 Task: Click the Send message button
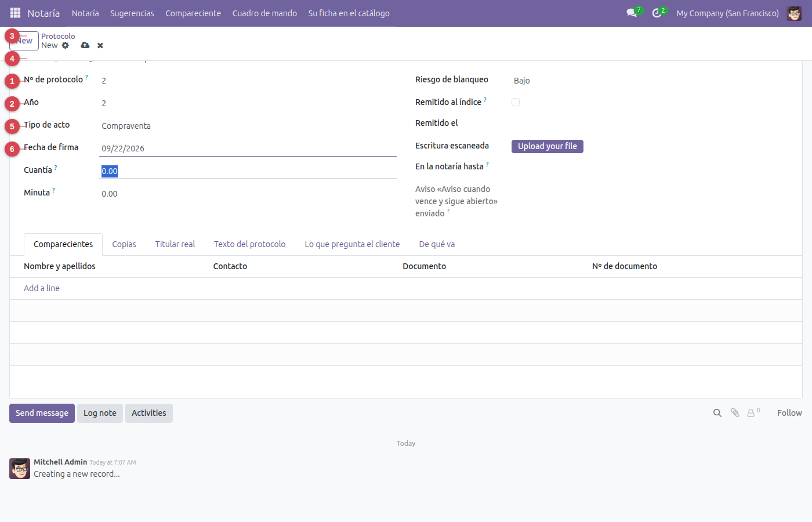pos(42,413)
